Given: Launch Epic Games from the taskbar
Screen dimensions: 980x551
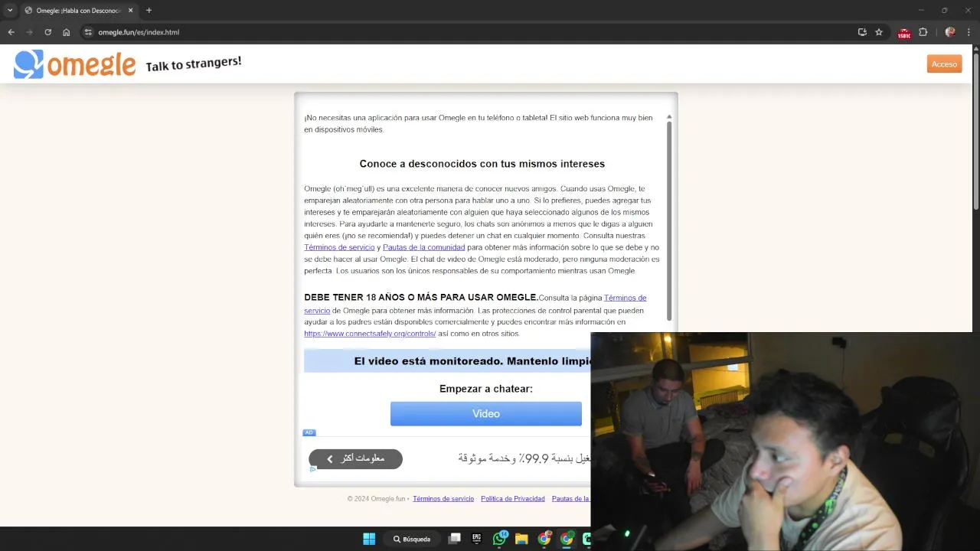Looking at the screenshot, I should (x=477, y=539).
